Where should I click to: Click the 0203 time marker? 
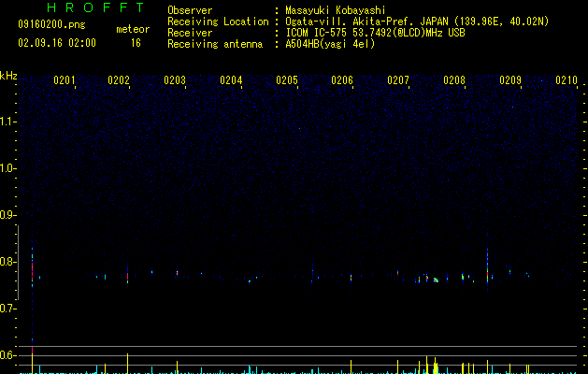[x=175, y=80]
